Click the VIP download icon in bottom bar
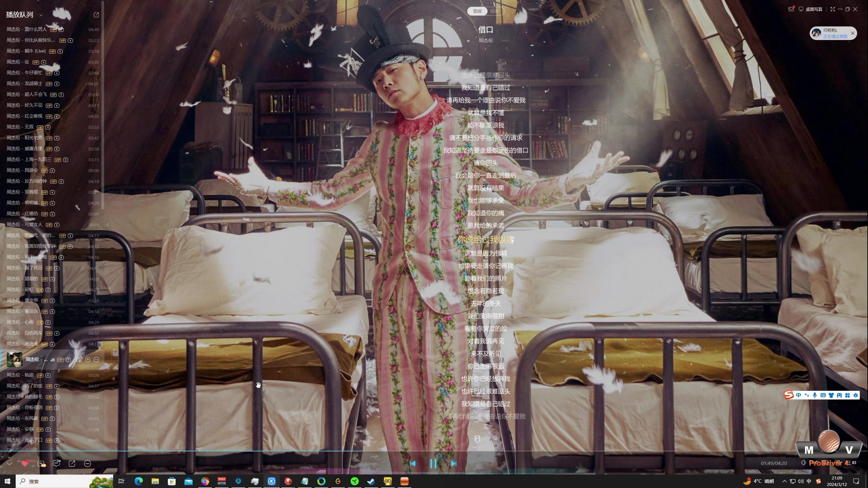 [41, 464]
